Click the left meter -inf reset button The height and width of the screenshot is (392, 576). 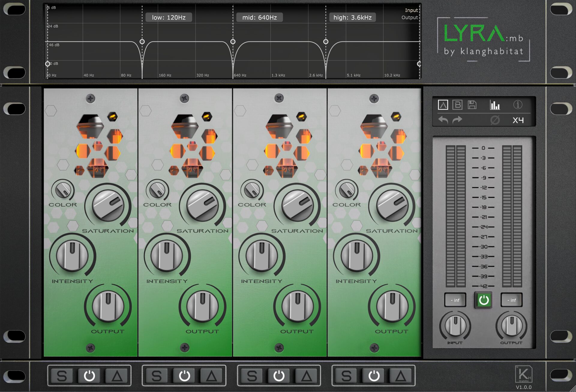pyautogui.click(x=455, y=300)
